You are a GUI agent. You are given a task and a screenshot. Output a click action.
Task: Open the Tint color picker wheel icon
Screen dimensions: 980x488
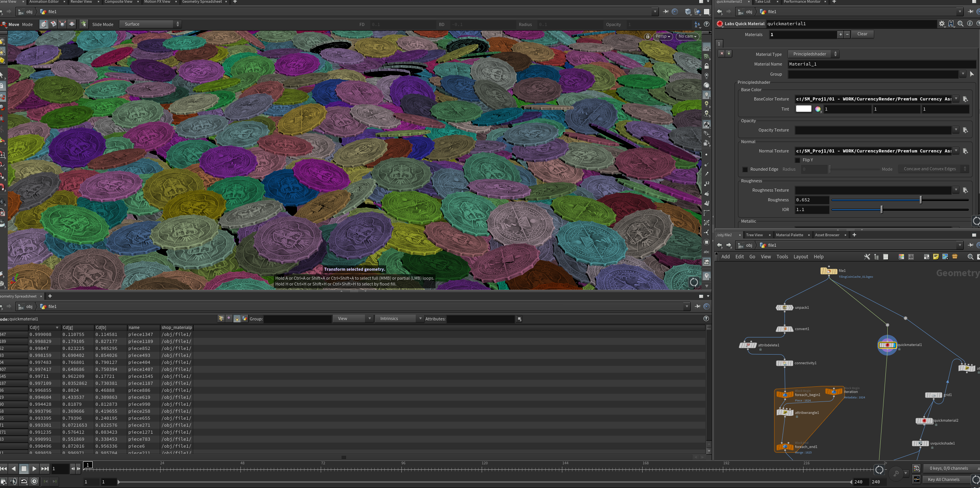point(818,109)
